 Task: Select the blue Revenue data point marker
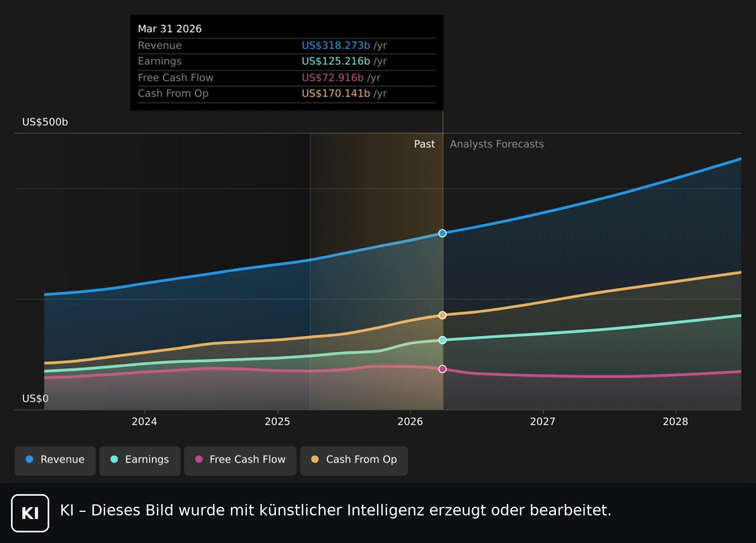click(443, 233)
